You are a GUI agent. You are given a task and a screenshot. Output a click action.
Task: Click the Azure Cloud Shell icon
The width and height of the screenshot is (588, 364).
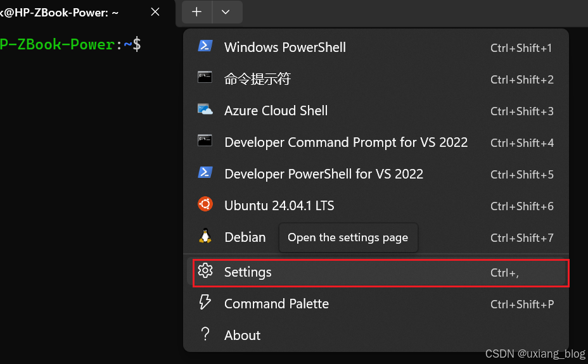click(x=205, y=109)
